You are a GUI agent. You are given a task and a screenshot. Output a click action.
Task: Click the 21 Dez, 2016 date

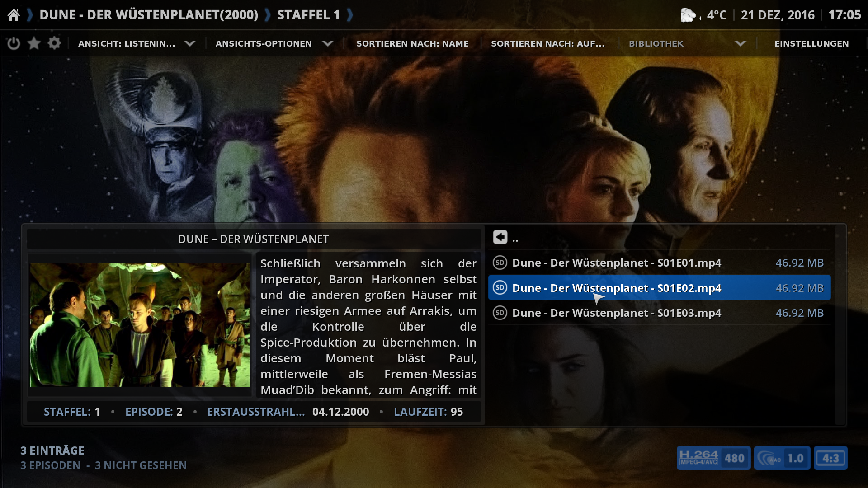coord(778,15)
